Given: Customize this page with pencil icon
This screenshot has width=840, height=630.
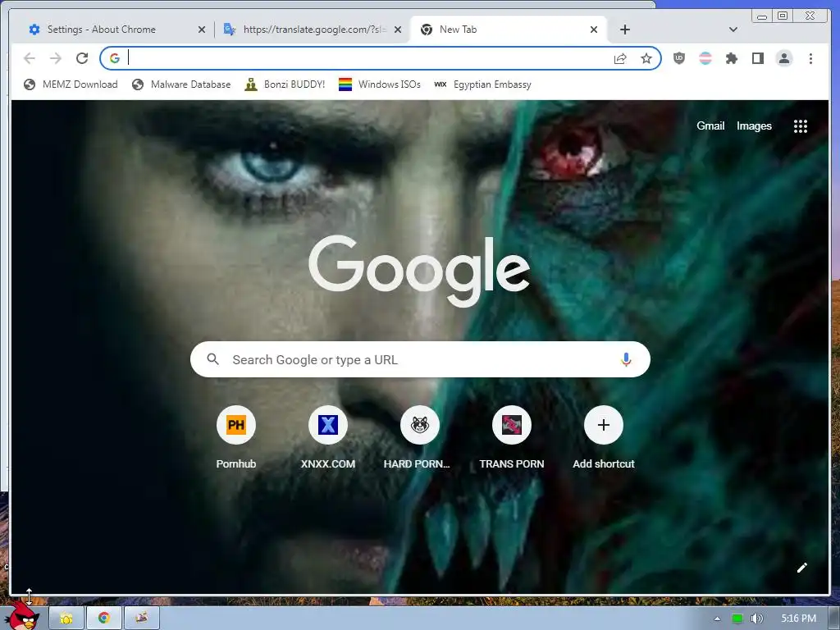Looking at the screenshot, I should point(802,568).
